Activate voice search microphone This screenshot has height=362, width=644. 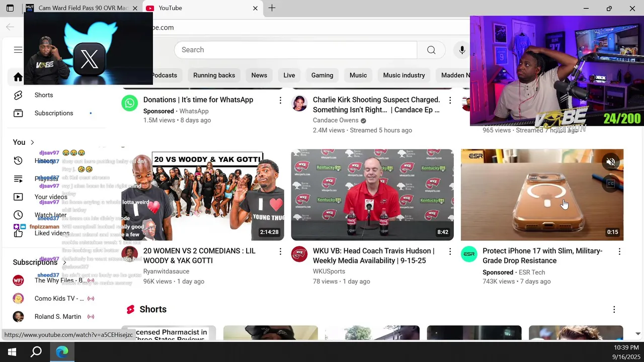(x=462, y=50)
